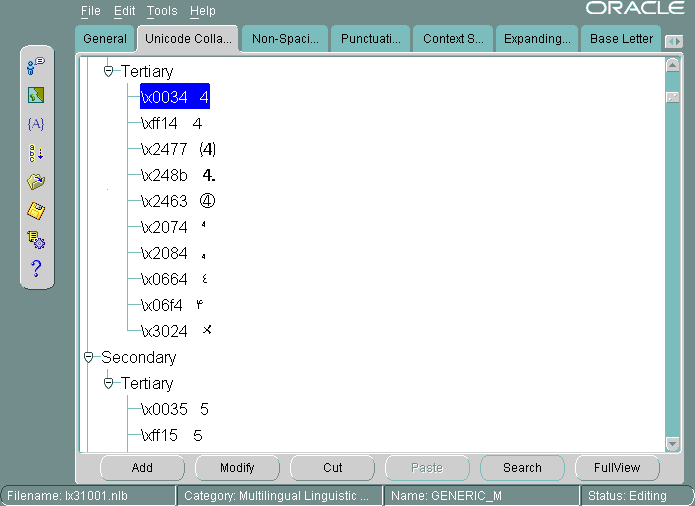Click the first sidebar icon, person with speech bubble
The image size is (695, 506).
[36, 67]
